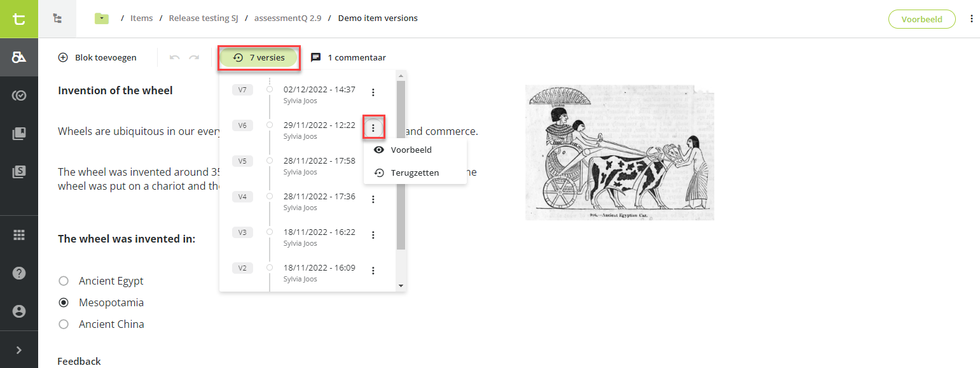Click the Feedback heading

(79, 361)
